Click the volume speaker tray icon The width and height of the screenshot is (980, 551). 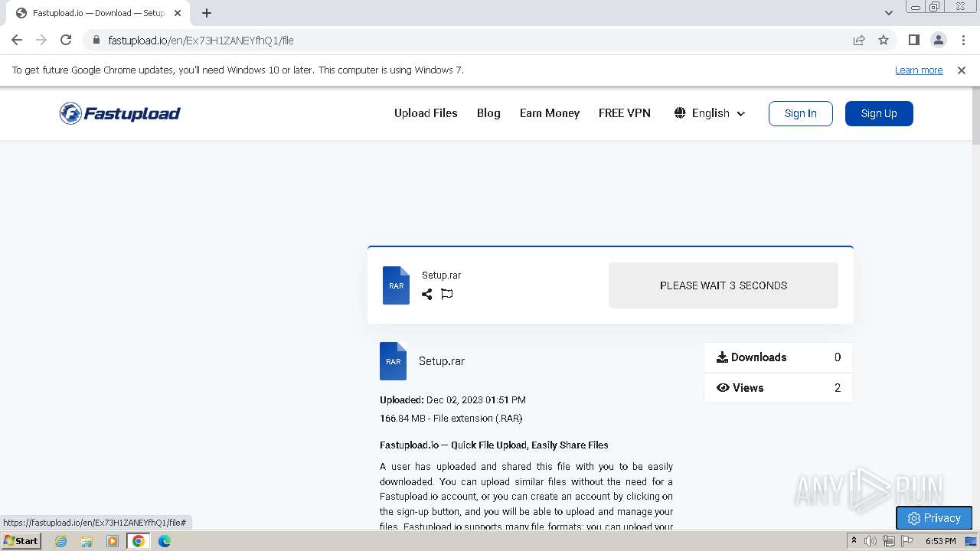point(871,541)
